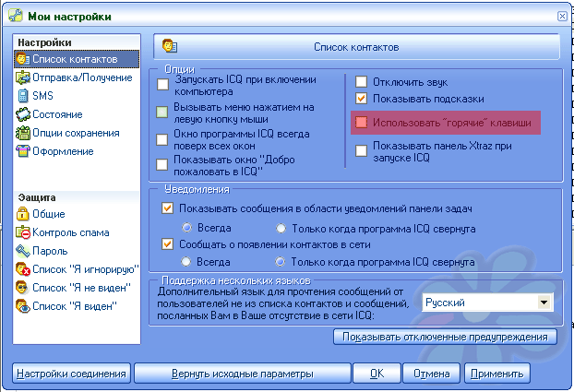Enable Окно программы ICQ всегда поверх окон
The image size is (574, 392).
(161, 139)
